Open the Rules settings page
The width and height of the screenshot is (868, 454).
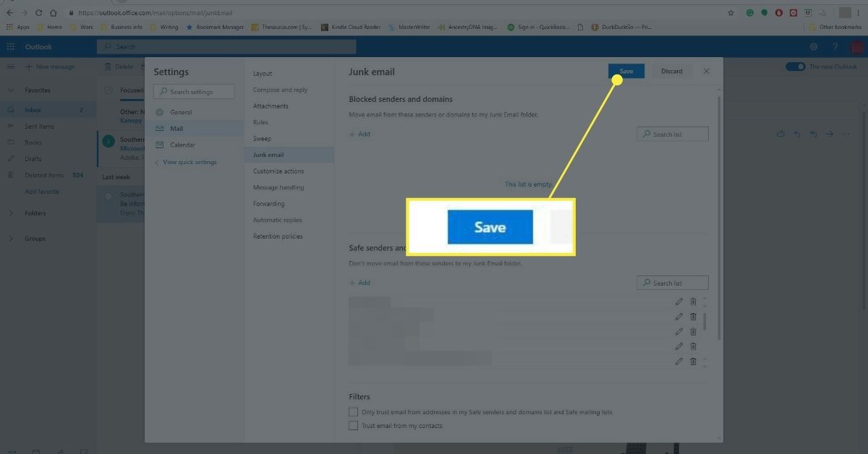click(260, 122)
